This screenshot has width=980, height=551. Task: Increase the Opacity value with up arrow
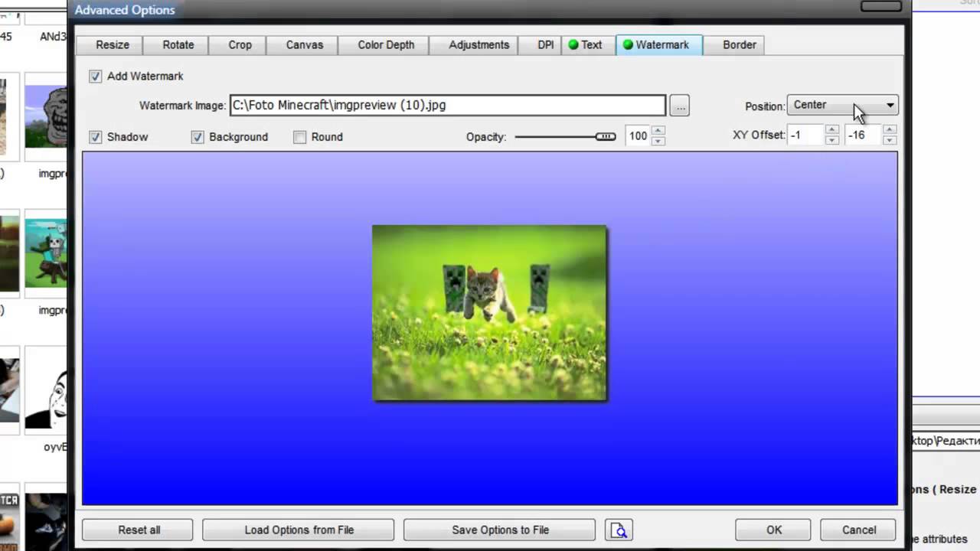pyautogui.click(x=658, y=131)
